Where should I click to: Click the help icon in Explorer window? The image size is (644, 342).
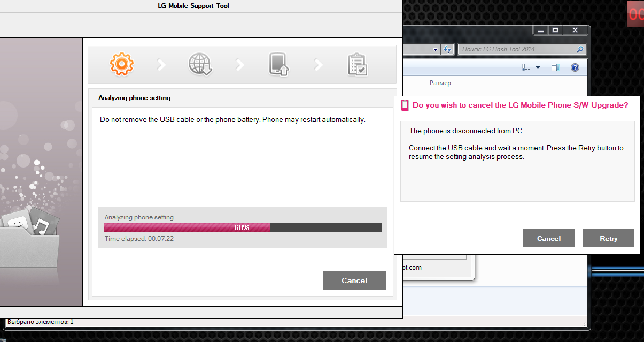[575, 67]
